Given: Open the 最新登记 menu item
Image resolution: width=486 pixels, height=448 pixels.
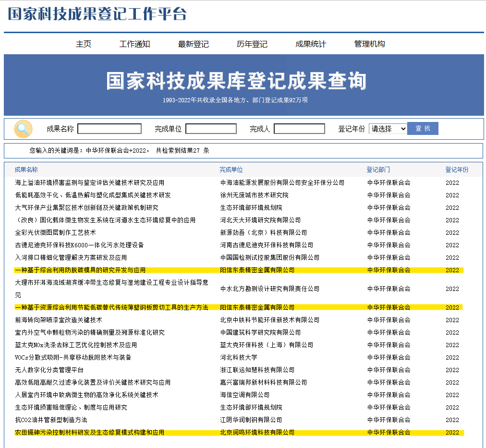Looking at the screenshot, I should (x=194, y=44).
